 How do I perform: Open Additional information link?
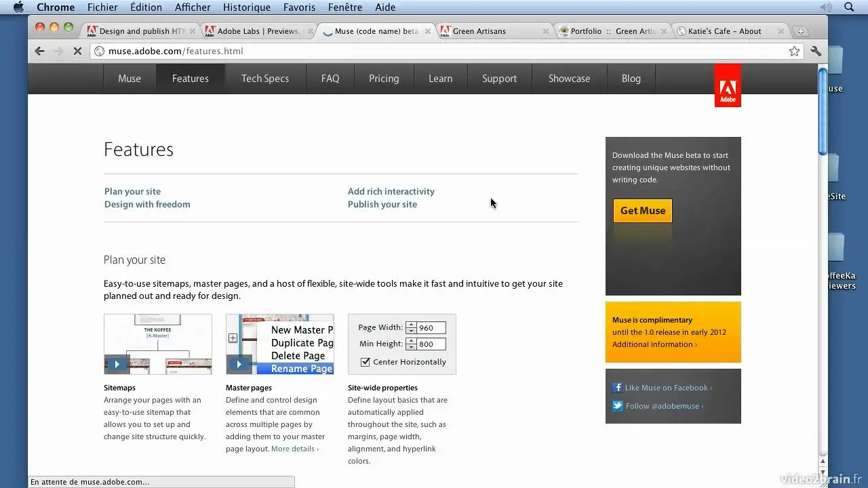[654, 344]
